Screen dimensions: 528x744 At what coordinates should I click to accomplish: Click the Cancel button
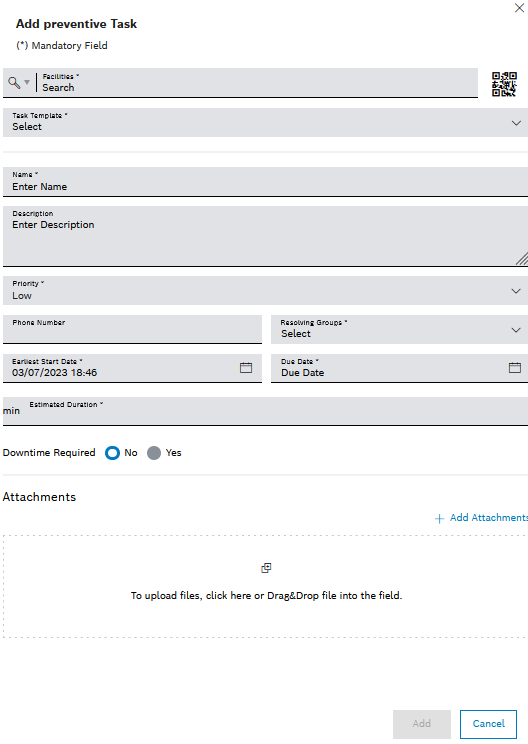488,724
